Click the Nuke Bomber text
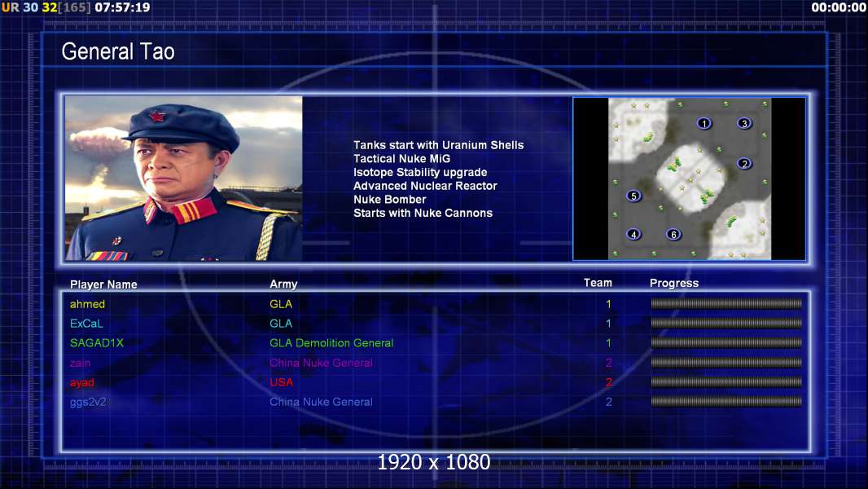 click(390, 200)
